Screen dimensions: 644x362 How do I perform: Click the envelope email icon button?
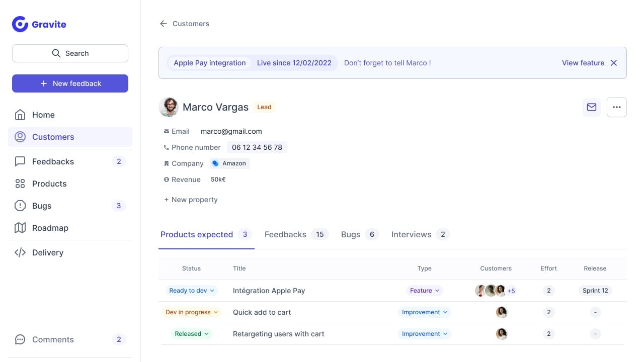pyautogui.click(x=592, y=107)
